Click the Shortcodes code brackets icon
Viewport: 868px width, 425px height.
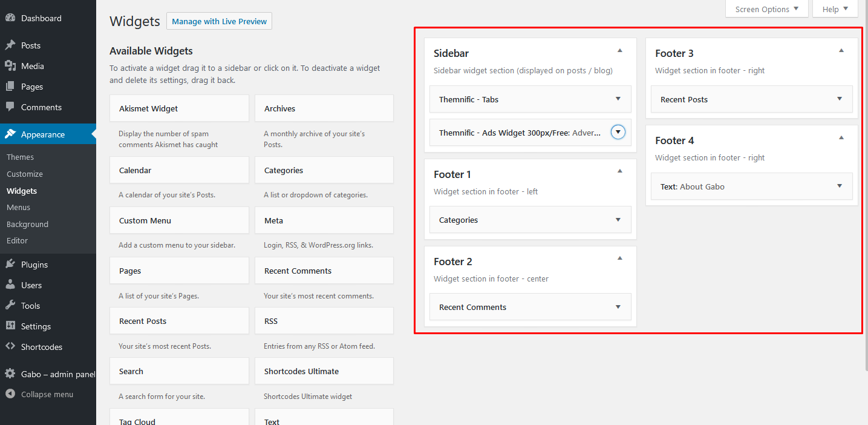point(10,347)
